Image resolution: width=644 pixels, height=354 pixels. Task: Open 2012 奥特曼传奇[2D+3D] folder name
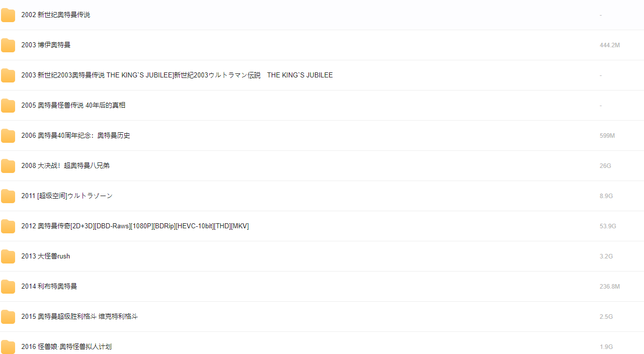pos(135,226)
